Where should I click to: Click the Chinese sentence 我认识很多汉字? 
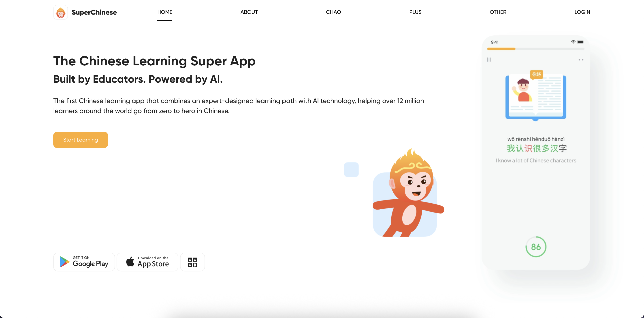tap(537, 148)
